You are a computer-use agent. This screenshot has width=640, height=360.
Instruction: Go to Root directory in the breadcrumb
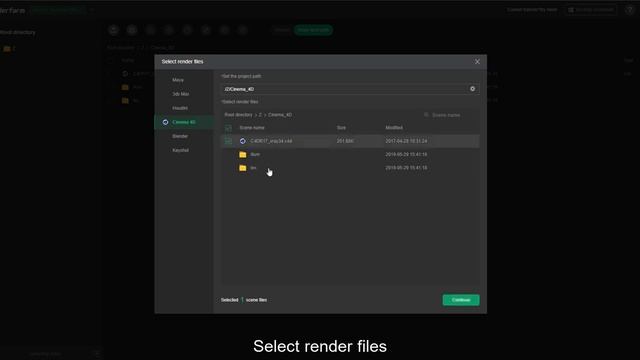238,115
